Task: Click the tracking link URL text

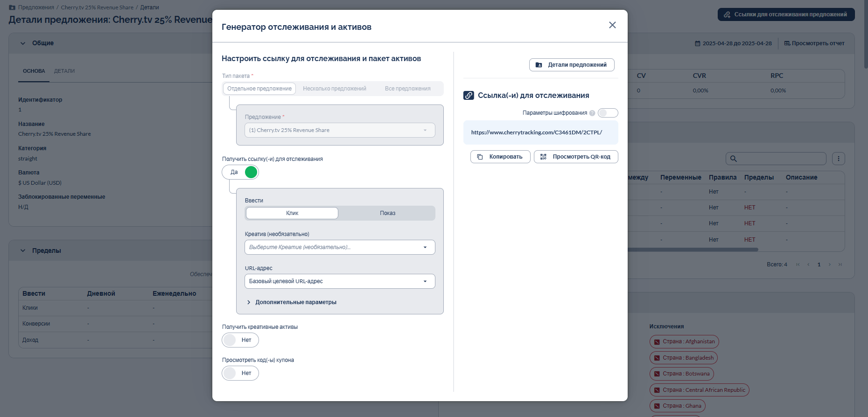Action: tap(537, 132)
